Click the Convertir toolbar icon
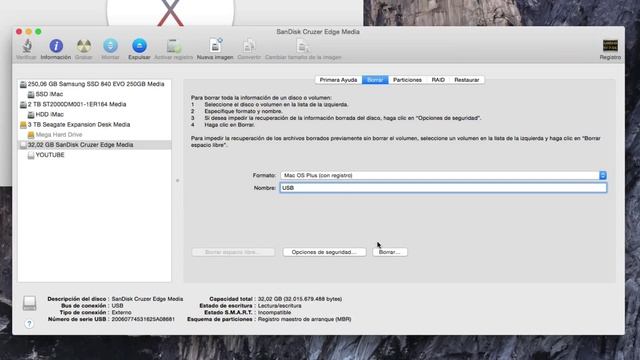This screenshot has height=360, width=640. click(249, 46)
